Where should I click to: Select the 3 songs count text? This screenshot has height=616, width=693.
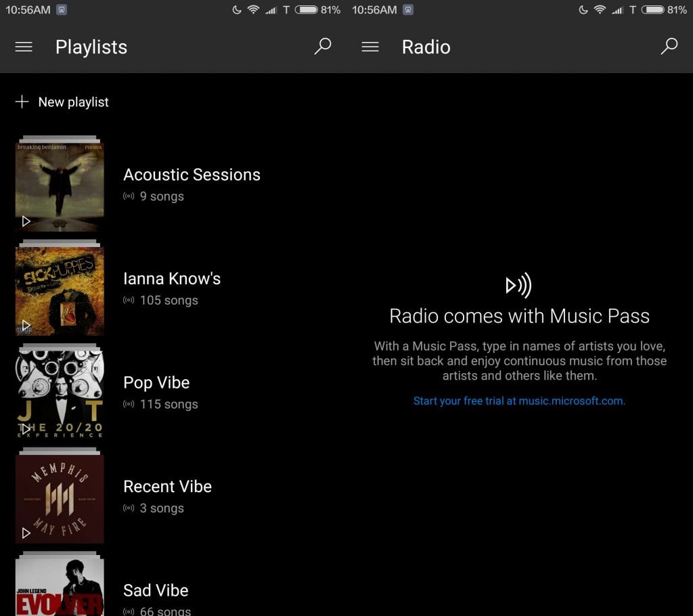[162, 508]
